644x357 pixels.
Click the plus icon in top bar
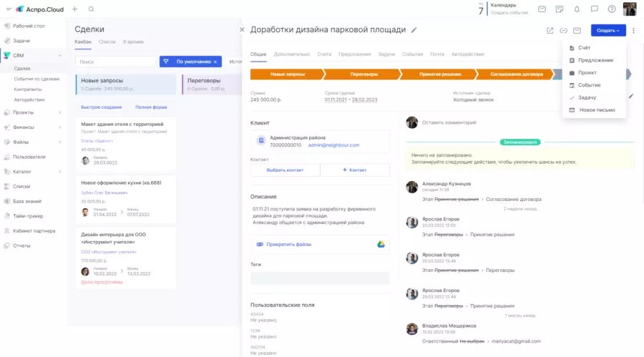pos(74,9)
